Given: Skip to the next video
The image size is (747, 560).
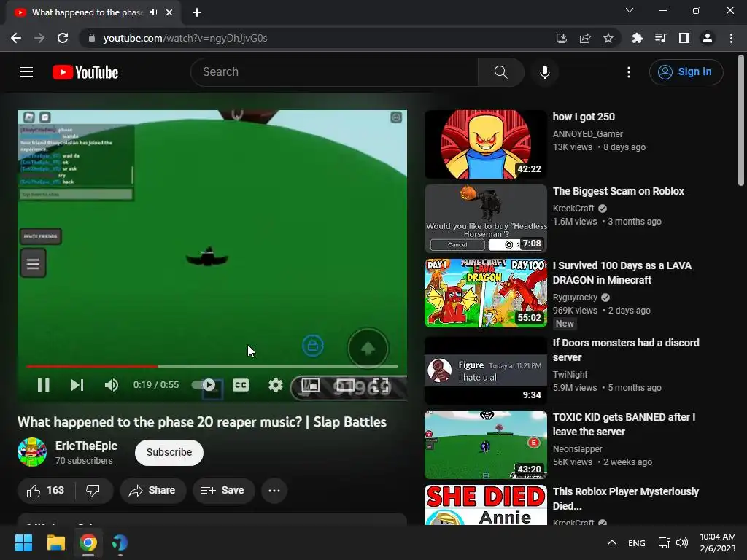Looking at the screenshot, I should coord(77,385).
